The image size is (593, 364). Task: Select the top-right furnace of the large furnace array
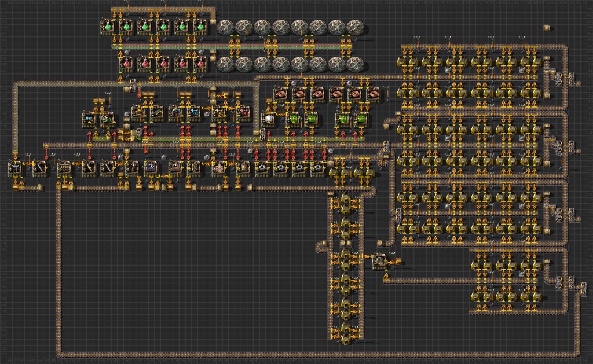537,61
